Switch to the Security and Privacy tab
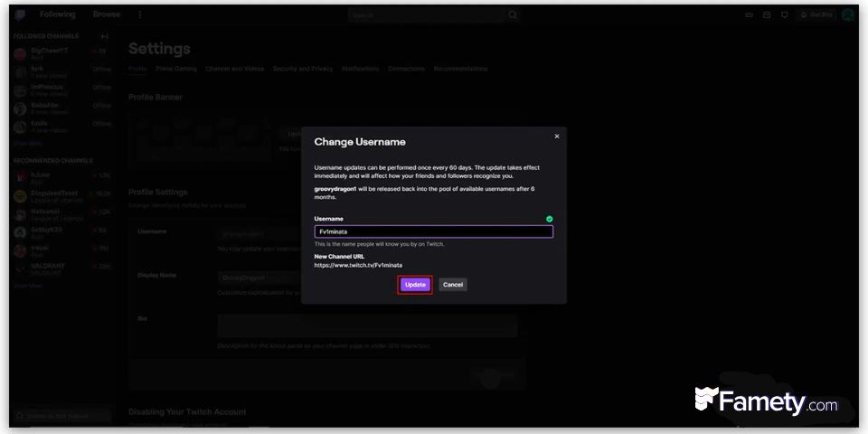 tap(303, 69)
